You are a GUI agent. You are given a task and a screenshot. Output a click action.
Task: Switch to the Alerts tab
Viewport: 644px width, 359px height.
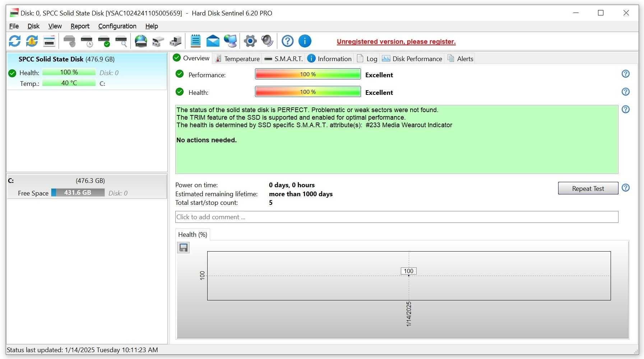(x=460, y=59)
